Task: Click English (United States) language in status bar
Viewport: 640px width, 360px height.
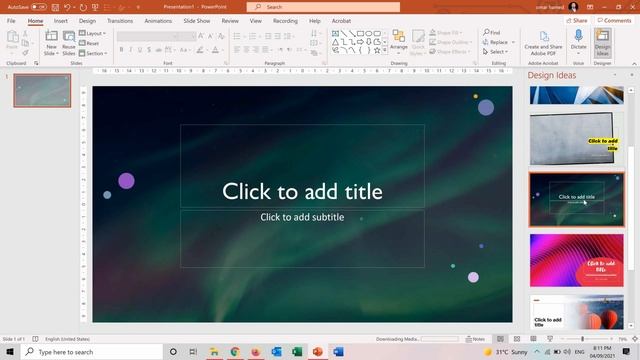Action: click(67, 339)
